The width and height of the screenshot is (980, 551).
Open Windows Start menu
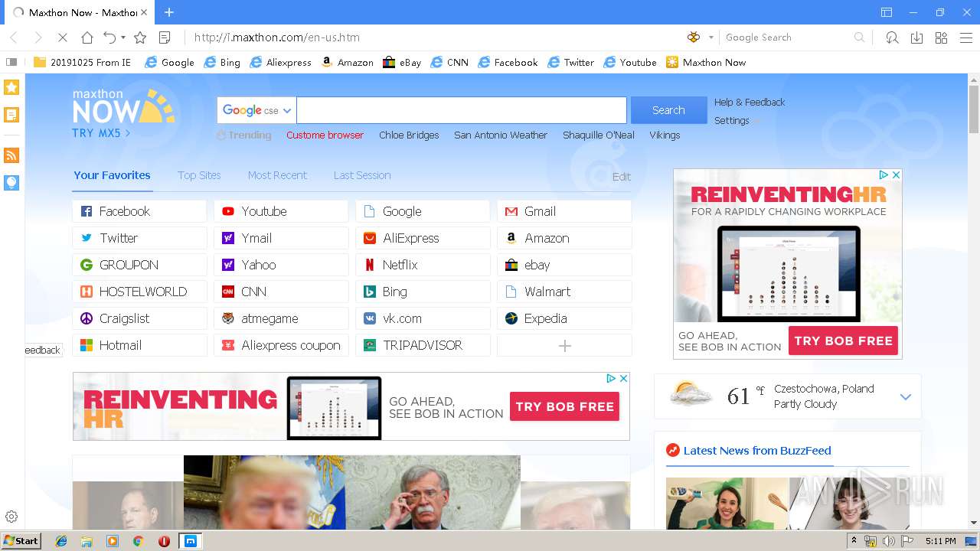tap(21, 541)
